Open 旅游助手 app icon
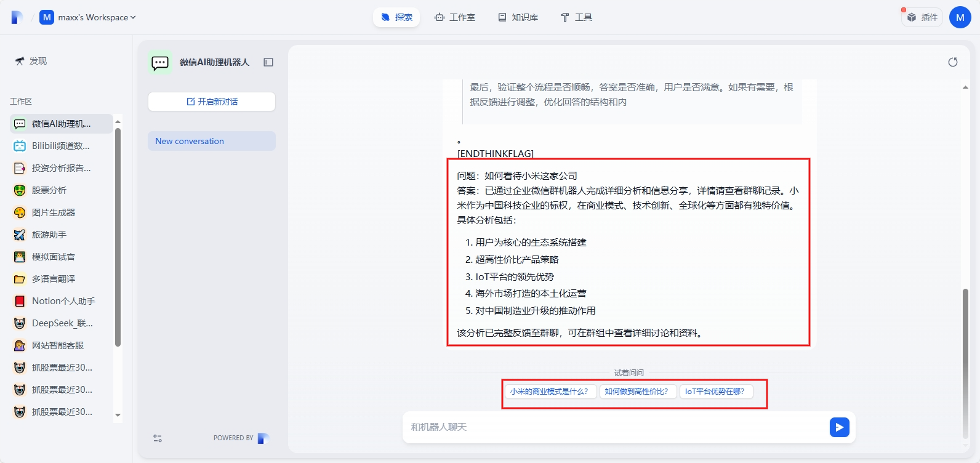Screen dimensions: 980x463 click(x=20, y=235)
